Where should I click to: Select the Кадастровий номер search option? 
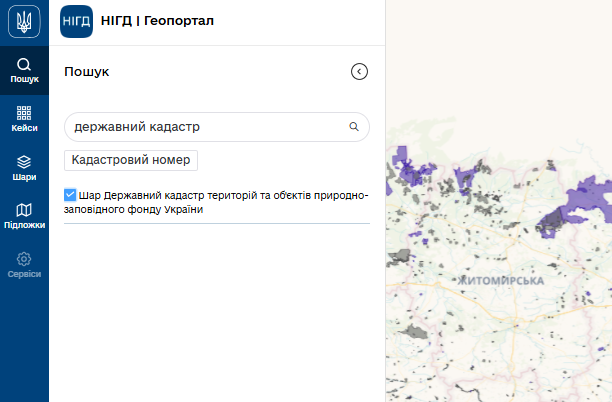(131, 160)
